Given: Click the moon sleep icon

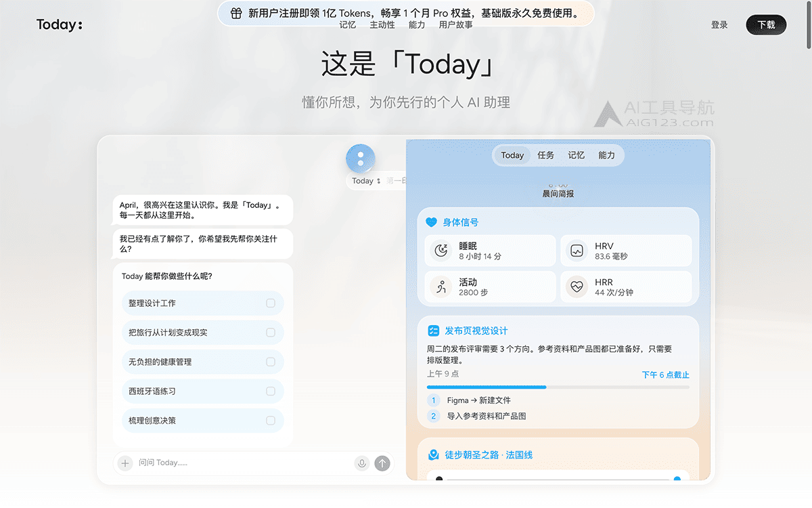Looking at the screenshot, I should 441,251.
